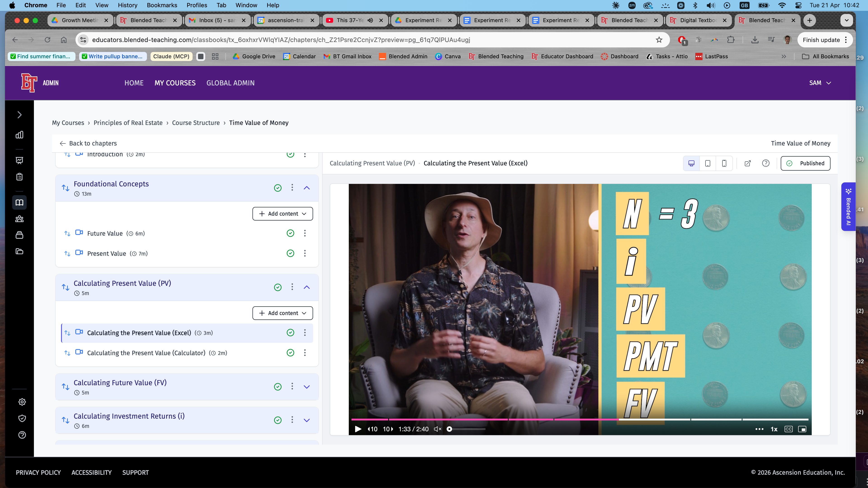The height and width of the screenshot is (488, 868).
Task: Go to the GLOBAL ADMIN nav tab
Action: [x=231, y=83]
